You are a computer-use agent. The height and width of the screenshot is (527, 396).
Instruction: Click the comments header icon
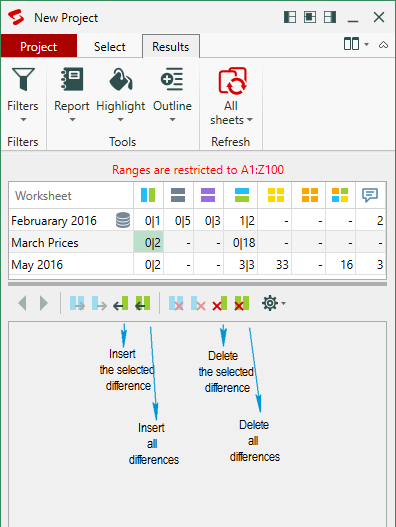(x=370, y=195)
